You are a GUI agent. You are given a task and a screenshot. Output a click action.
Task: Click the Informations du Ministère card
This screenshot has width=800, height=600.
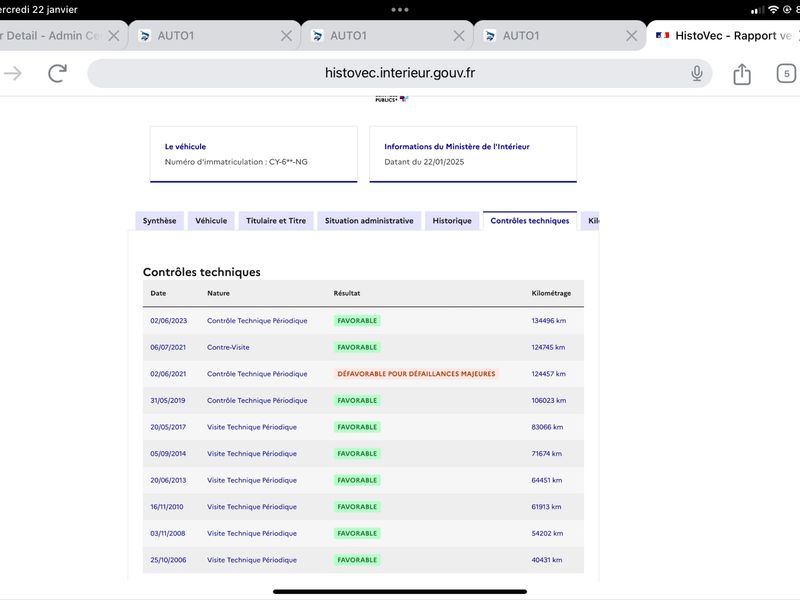tap(473, 154)
